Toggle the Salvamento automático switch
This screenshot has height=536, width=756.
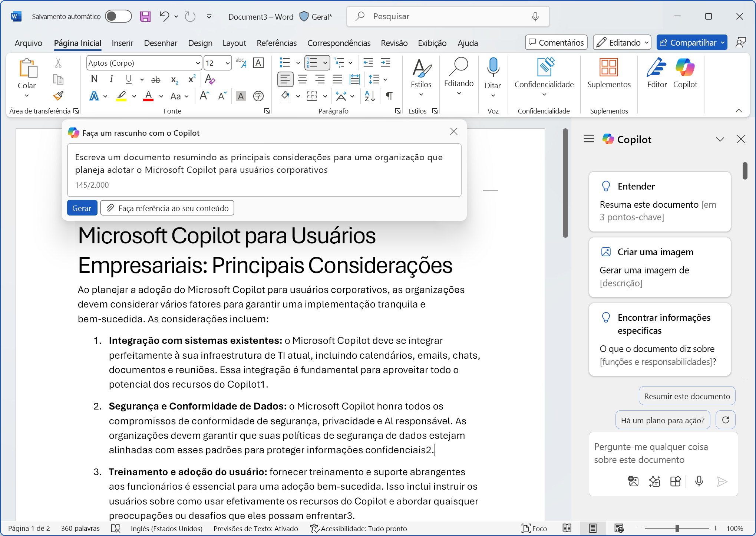118,16
